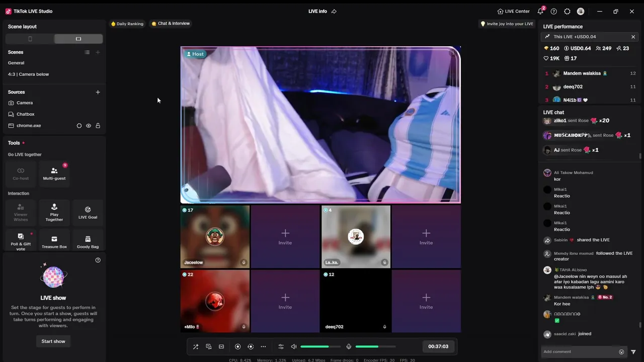This screenshot has width=644, height=362.
Task: Open the emoji picker in comment box
Action: (x=621, y=352)
